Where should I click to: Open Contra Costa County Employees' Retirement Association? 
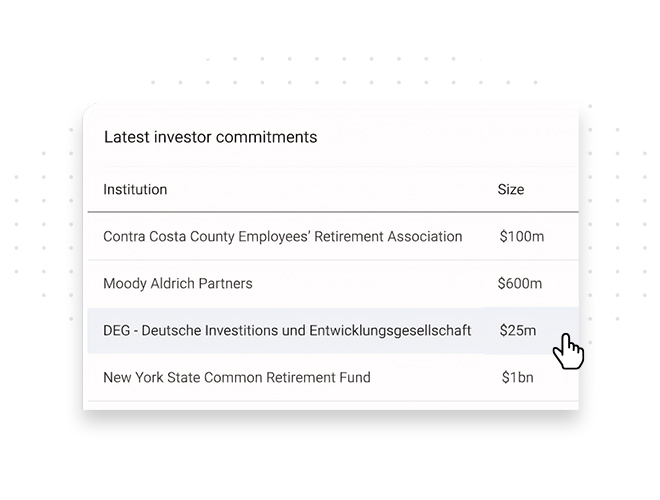pos(282,237)
